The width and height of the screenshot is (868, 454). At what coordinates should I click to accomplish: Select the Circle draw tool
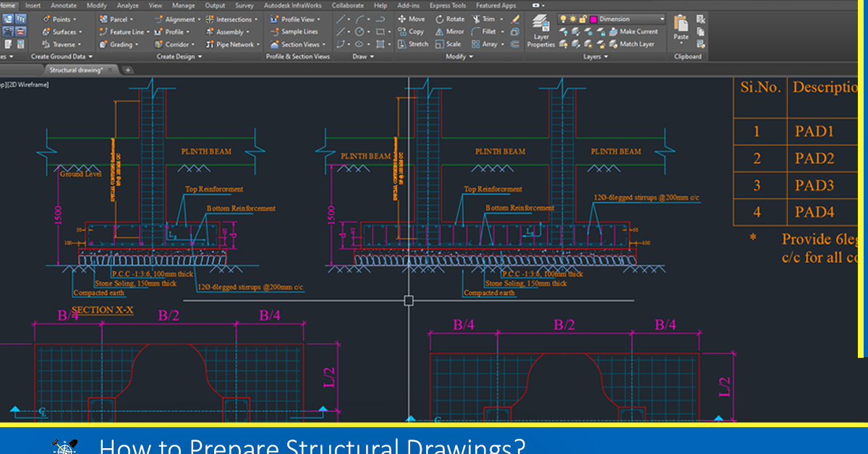[359, 32]
